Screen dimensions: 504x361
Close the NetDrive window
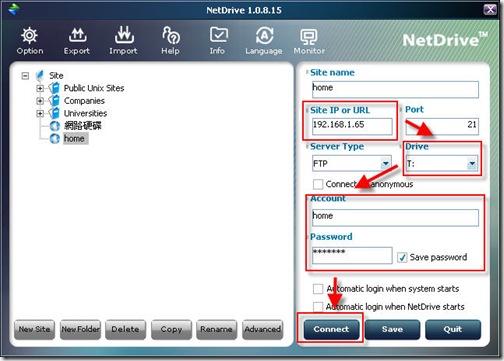(490, 9)
